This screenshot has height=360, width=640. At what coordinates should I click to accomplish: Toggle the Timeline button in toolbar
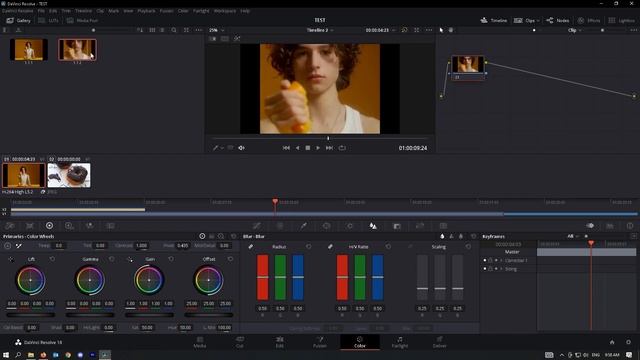[494, 20]
